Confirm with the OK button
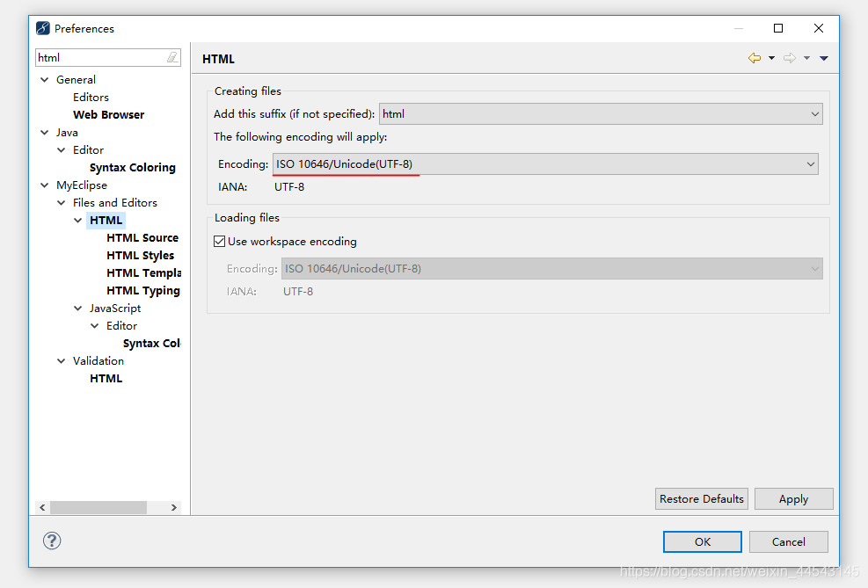This screenshot has height=588, width=868. 703,541
